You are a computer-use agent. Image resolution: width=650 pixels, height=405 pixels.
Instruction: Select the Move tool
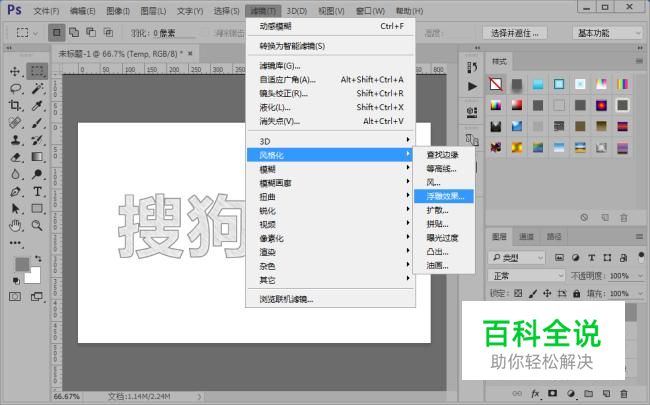15,71
